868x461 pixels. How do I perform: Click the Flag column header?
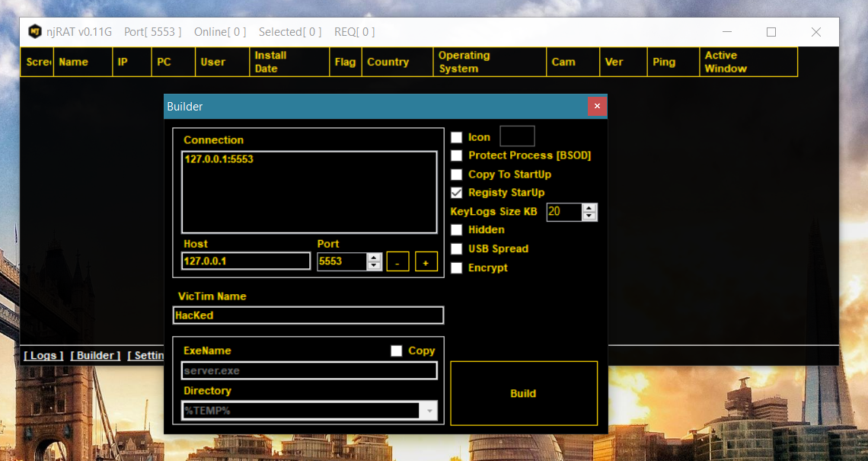tap(345, 62)
